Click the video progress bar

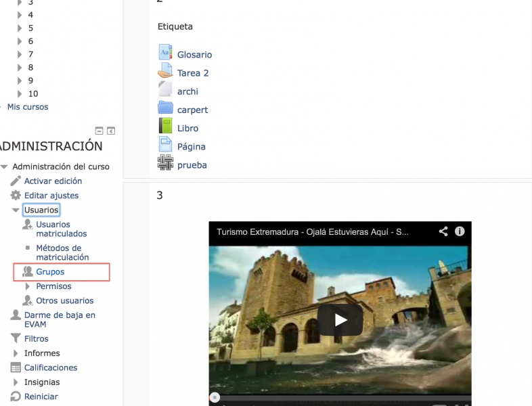point(340,397)
